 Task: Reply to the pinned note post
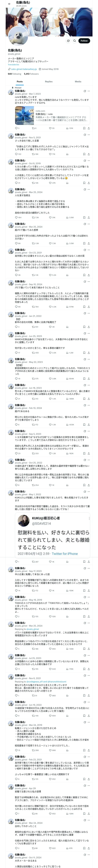[x=16, y=128]
